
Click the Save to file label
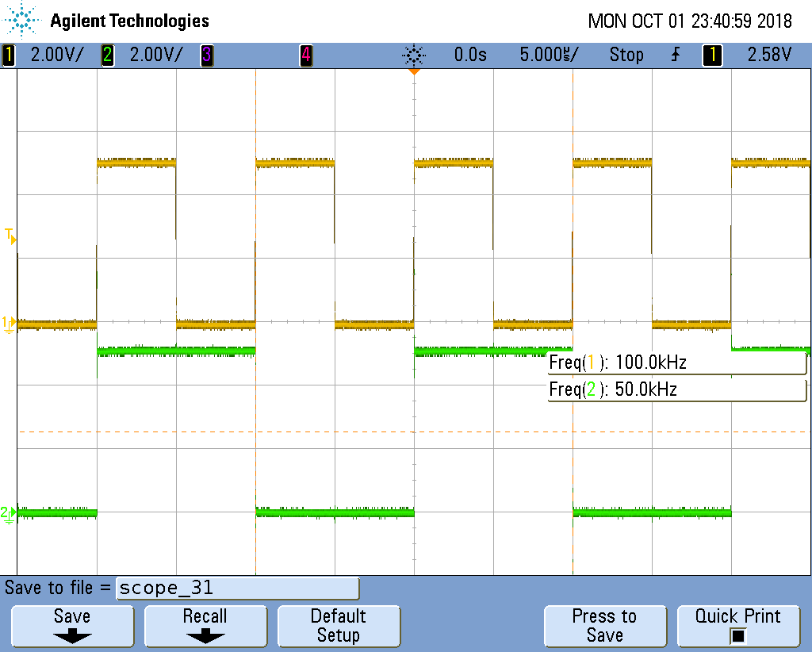pyautogui.click(x=58, y=589)
